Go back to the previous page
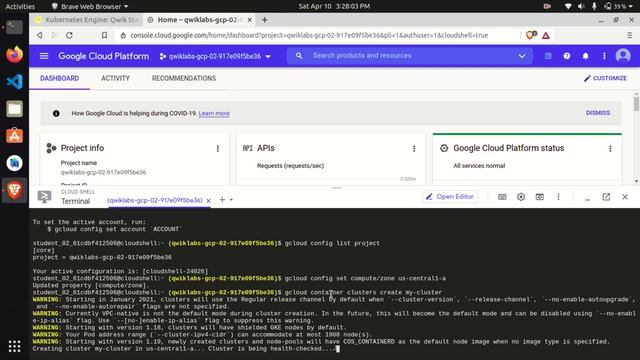The height and width of the screenshot is (360, 640). tap(40, 35)
